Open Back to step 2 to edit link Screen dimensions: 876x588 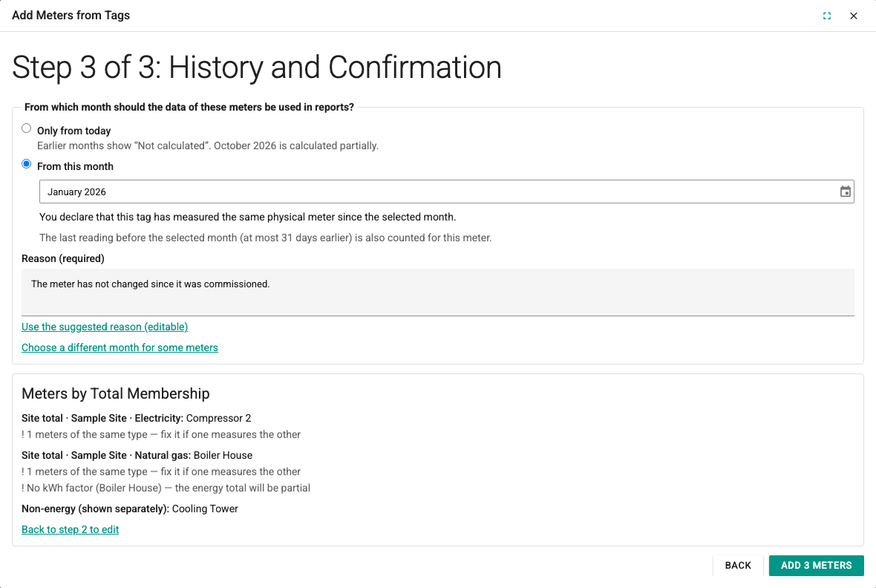(x=70, y=529)
